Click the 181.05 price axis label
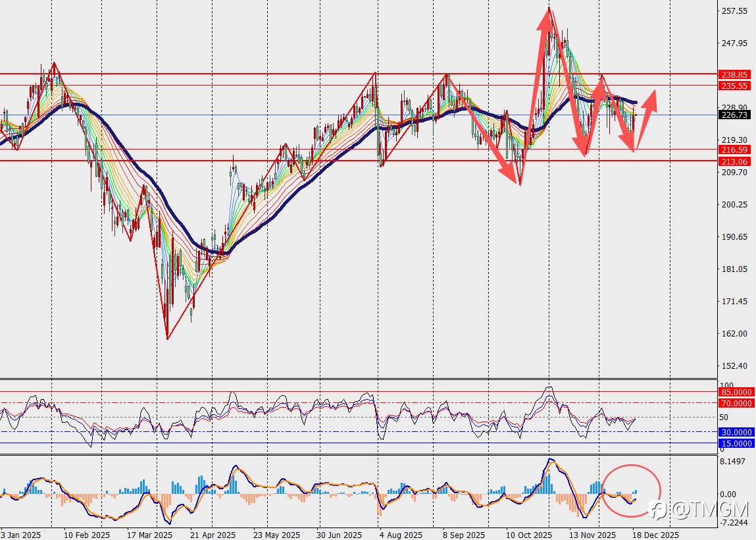 click(734, 269)
